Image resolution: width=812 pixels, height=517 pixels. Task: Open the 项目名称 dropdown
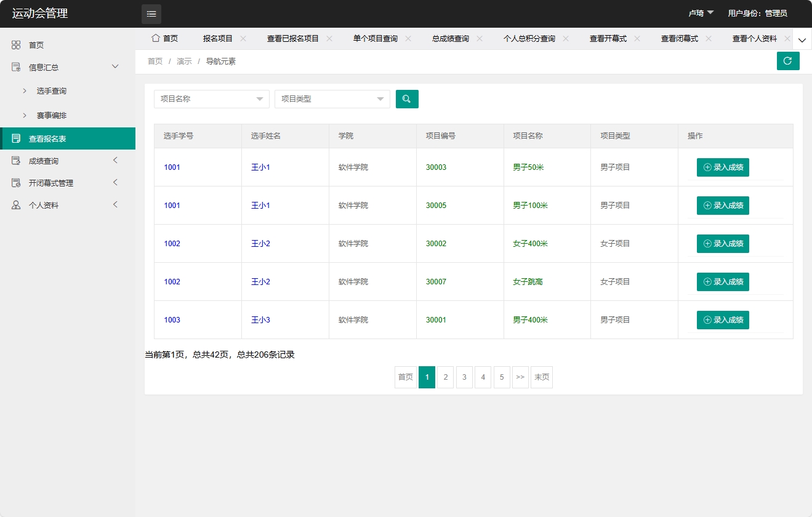[x=211, y=98]
